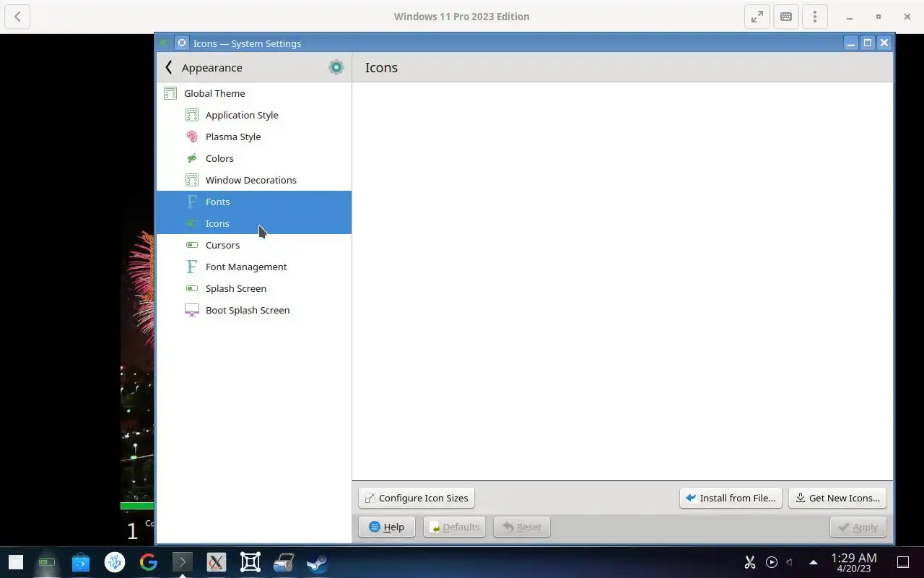Click the Icons entry's icon

coord(191,223)
